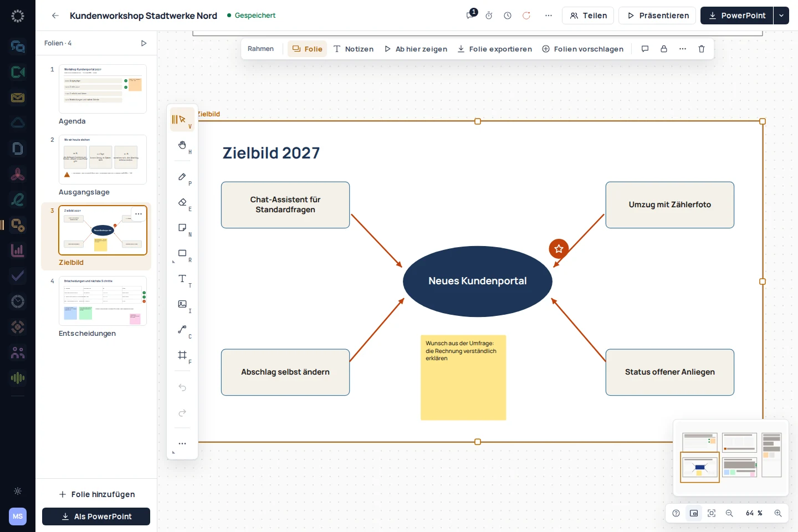Select the Agenda slide thumbnail

click(x=103, y=89)
